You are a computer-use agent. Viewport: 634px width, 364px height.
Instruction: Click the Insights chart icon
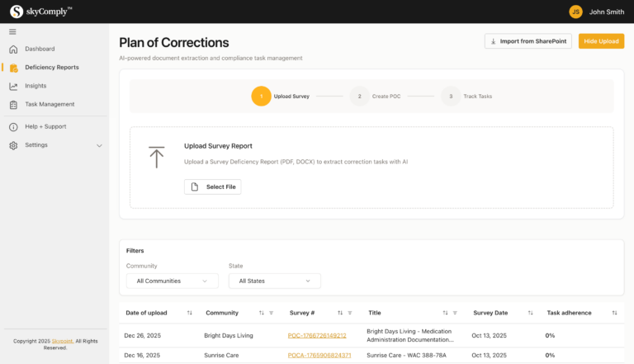click(13, 86)
